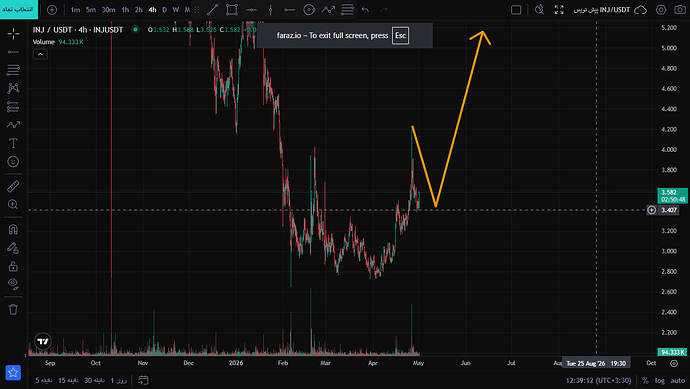Select the 30-minute range button at bottom
This screenshot has height=389, width=690.
(95, 380)
